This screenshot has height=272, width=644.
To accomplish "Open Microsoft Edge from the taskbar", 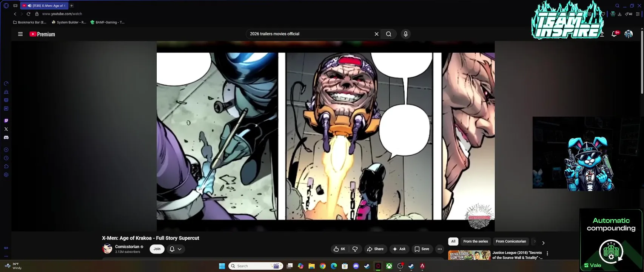I will pos(334,266).
